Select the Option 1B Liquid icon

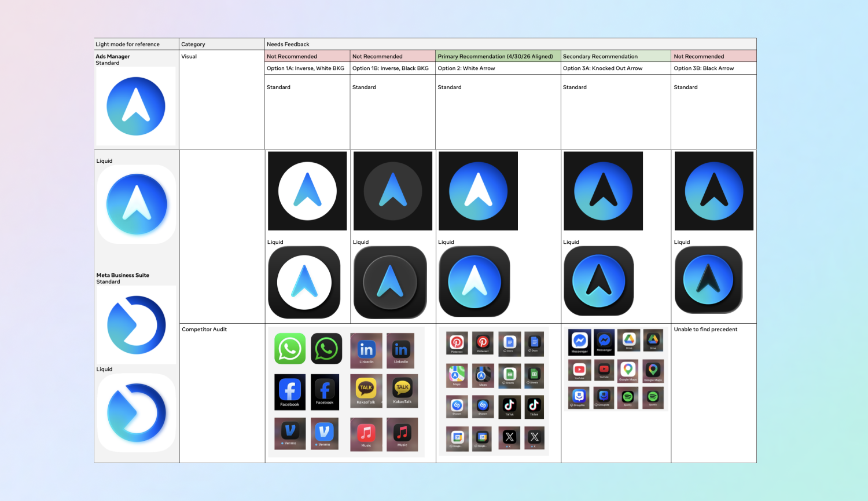point(390,282)
